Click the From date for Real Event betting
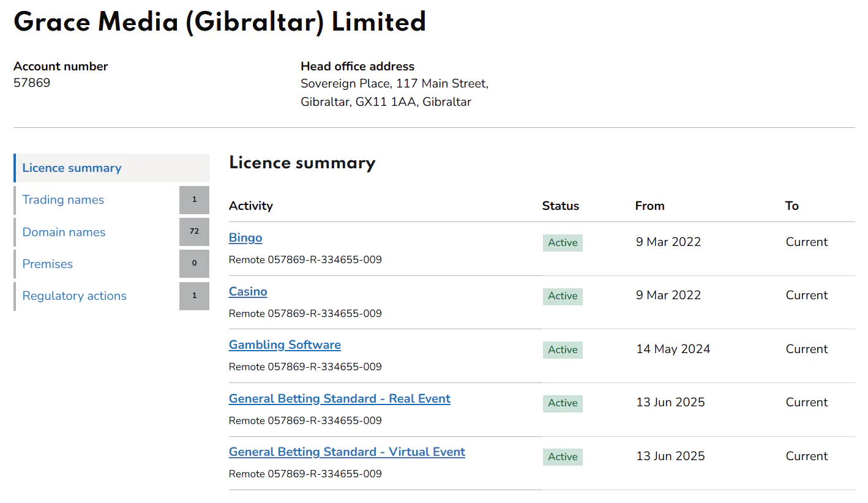The width and height of the screenshot is (868, 503). (x=670, y=402)
